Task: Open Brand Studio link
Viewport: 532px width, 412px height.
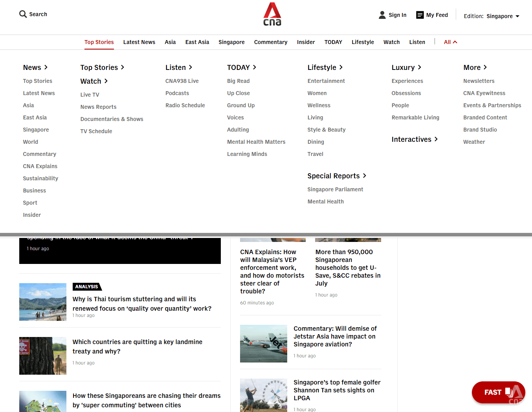Action: coord(480,130)
